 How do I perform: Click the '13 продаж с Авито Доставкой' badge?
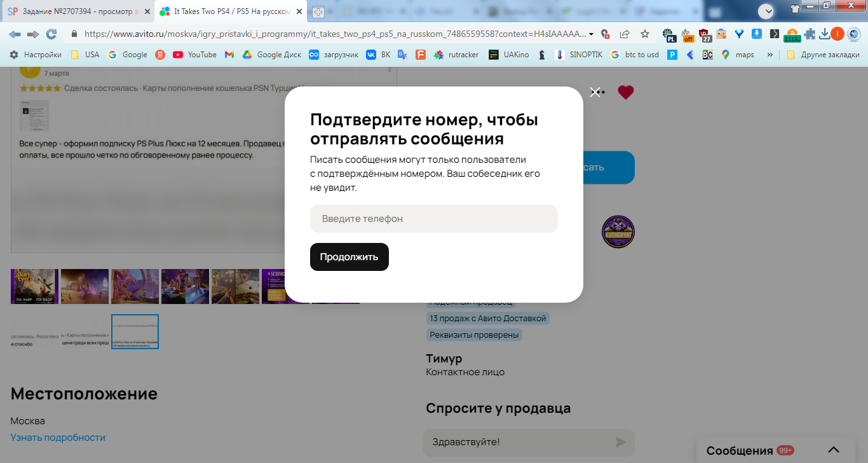[x=488, y=318]
